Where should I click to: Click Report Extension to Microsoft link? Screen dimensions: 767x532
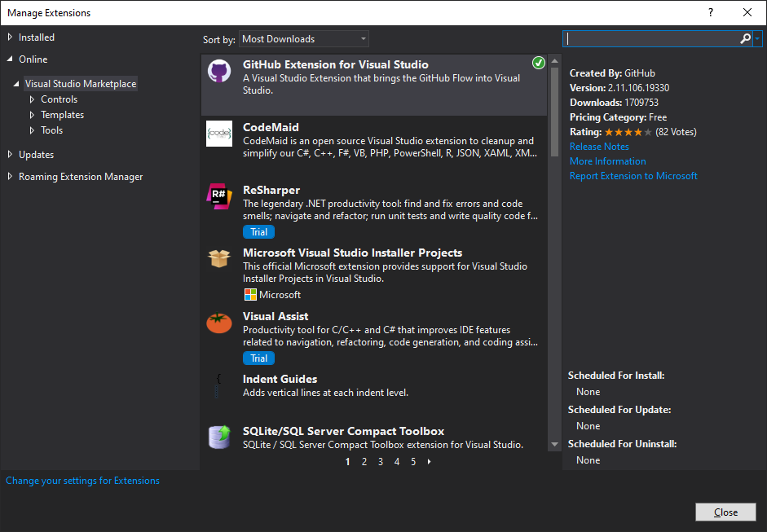point(633,176)
